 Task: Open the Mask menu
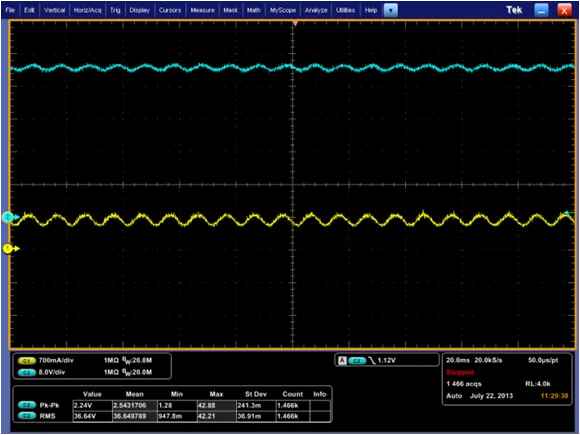pyautogui.click(x=230, y=10)
